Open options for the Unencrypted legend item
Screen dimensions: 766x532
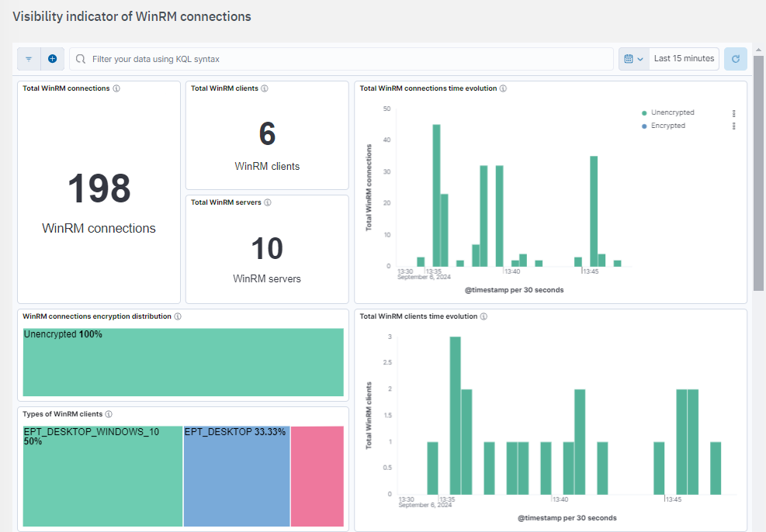point(733,113)
